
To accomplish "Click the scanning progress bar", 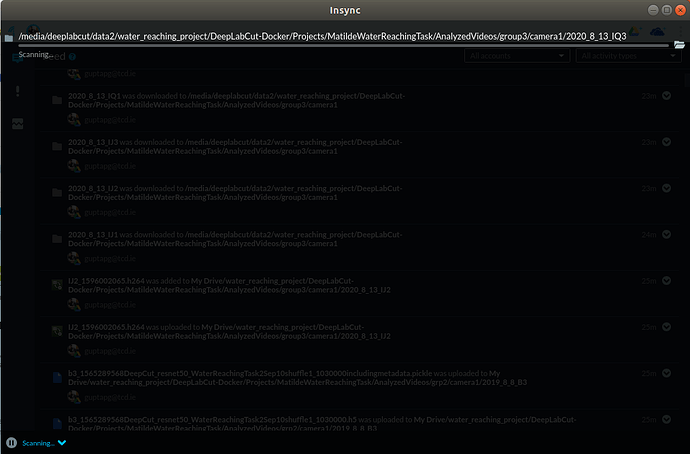I will pos(343,45).
